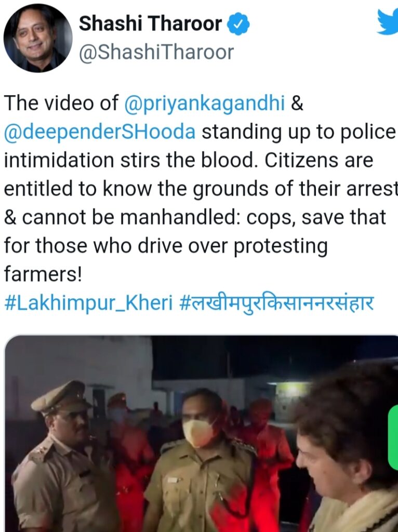Tap the Twitter bird logo
Image resolution: width=398 pixels, height=532 pixels.
(388, 22)
